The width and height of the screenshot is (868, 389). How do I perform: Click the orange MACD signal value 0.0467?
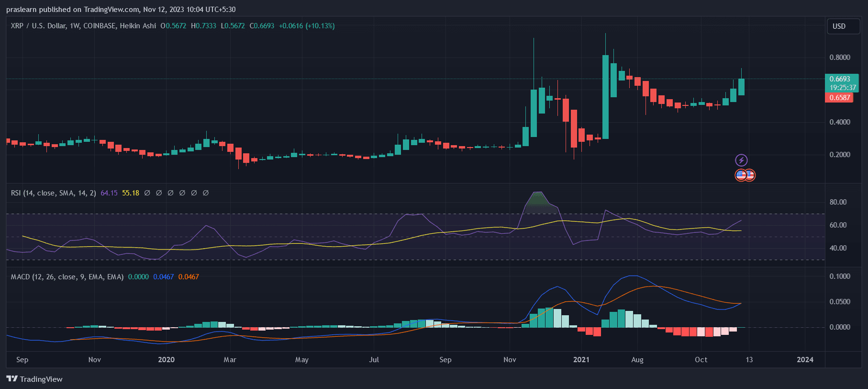189,277
